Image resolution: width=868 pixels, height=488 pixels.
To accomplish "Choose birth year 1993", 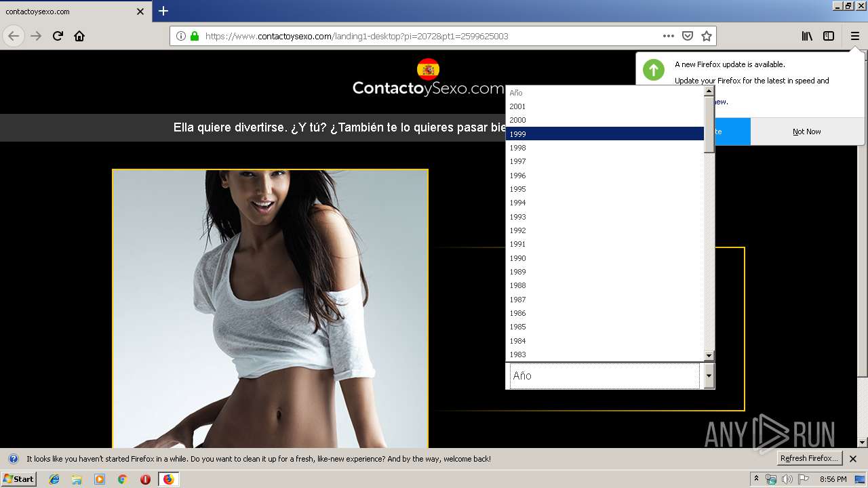I will coord(605,217).
